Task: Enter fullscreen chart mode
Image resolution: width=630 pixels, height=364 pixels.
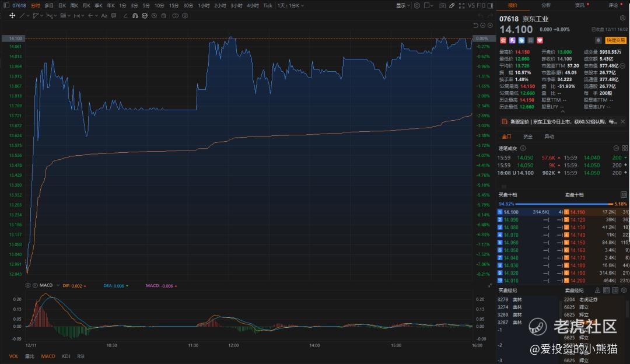Action: tap(461, 6)
